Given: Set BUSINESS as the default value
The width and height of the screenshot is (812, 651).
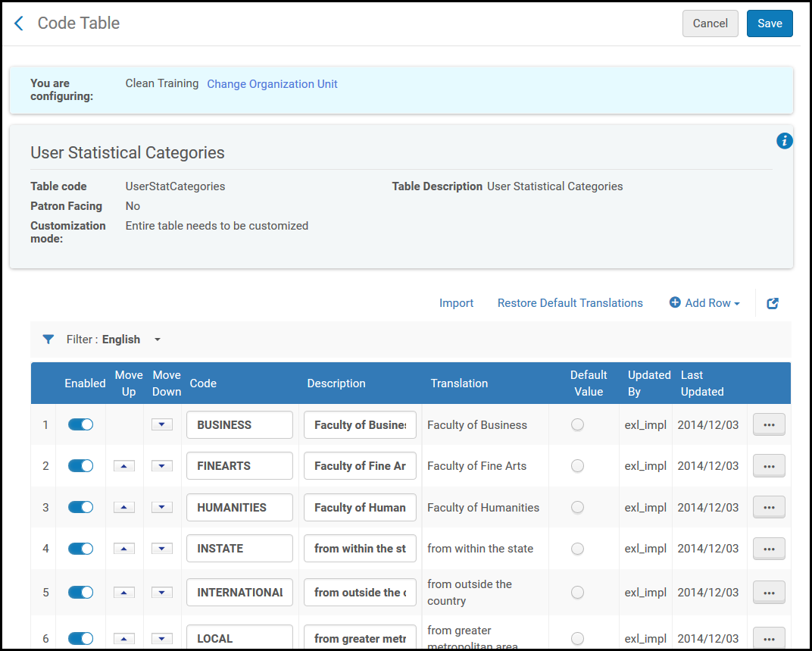Looking at the screenshot, I should tap(577, 424).
